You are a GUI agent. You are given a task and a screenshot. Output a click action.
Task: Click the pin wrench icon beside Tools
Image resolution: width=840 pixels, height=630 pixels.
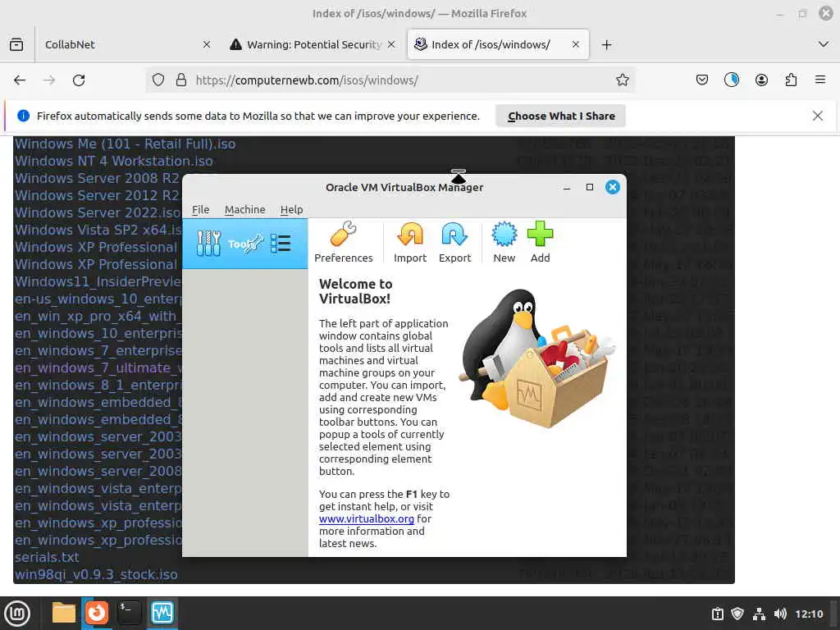click(254, 244)
